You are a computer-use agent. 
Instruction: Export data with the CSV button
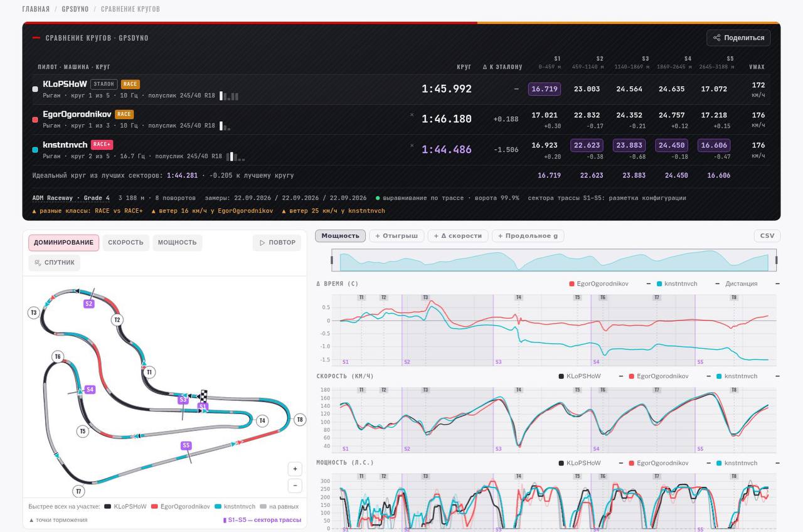767,236
